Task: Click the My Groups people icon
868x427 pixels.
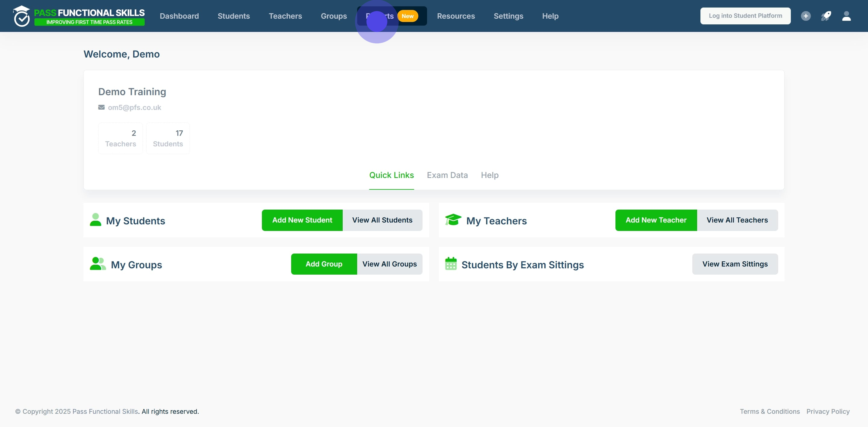Action: [98, 264]
